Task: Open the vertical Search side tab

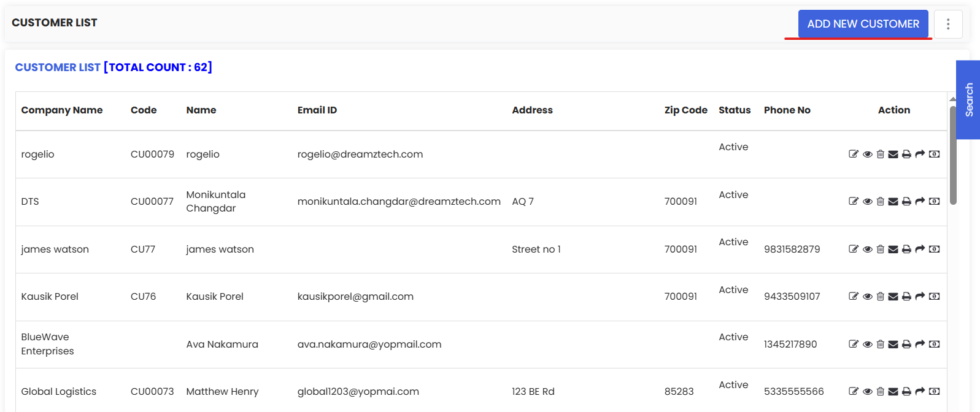Action: coord(968,100)
